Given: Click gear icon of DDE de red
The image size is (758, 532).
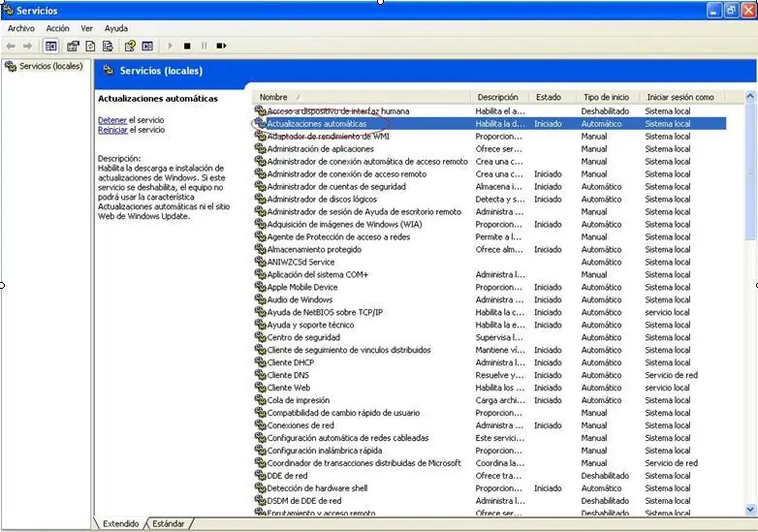Looking at the screenshot, I should (x=260, y=475).
